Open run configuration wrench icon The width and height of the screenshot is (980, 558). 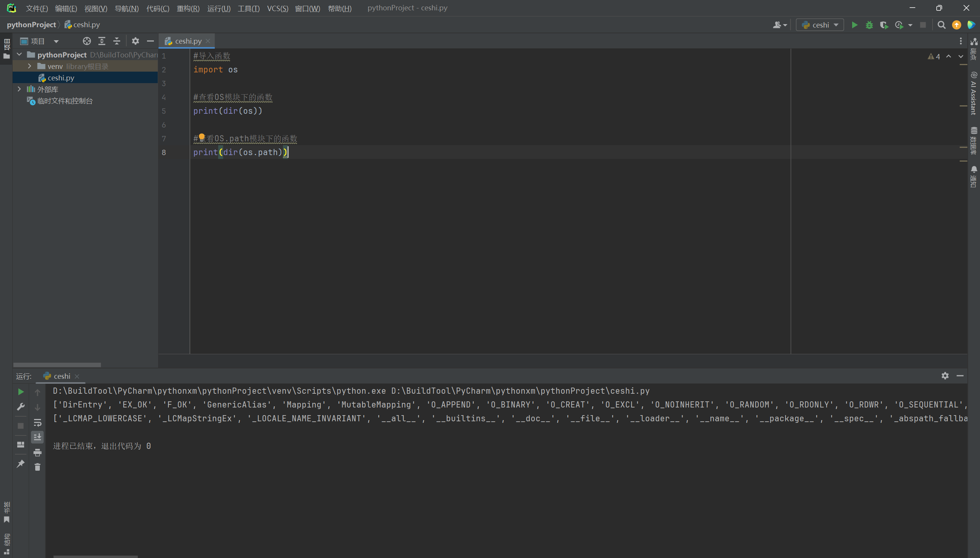21,407
